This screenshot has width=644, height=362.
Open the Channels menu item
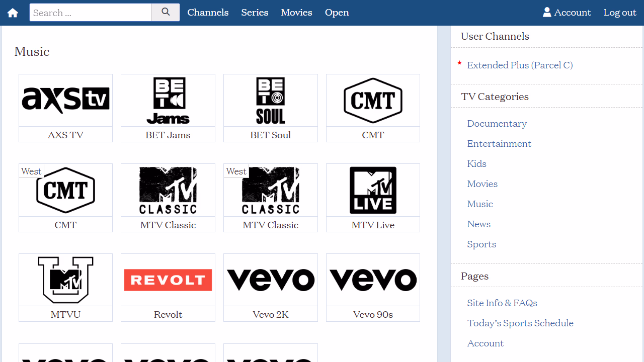coord(208,13)
